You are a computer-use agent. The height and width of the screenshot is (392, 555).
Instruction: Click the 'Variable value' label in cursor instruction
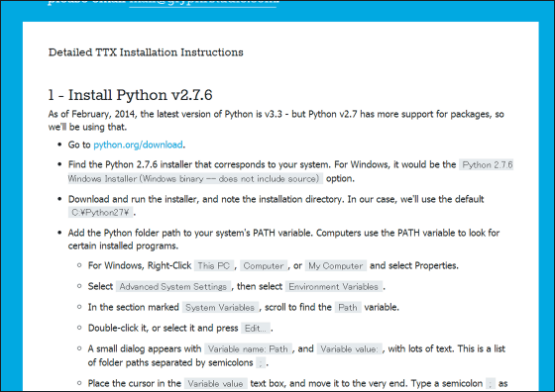click(216, 384)
